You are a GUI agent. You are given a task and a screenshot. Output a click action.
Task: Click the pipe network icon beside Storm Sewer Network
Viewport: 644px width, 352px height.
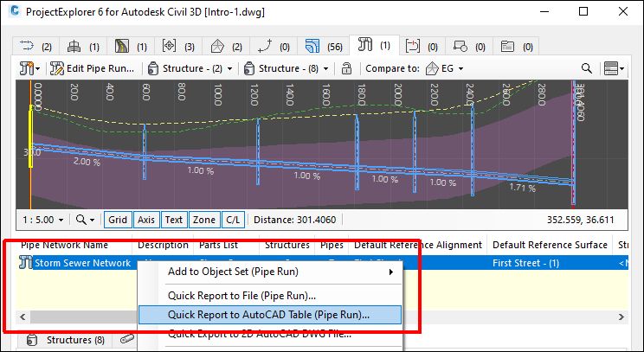[x=25, y=263]
